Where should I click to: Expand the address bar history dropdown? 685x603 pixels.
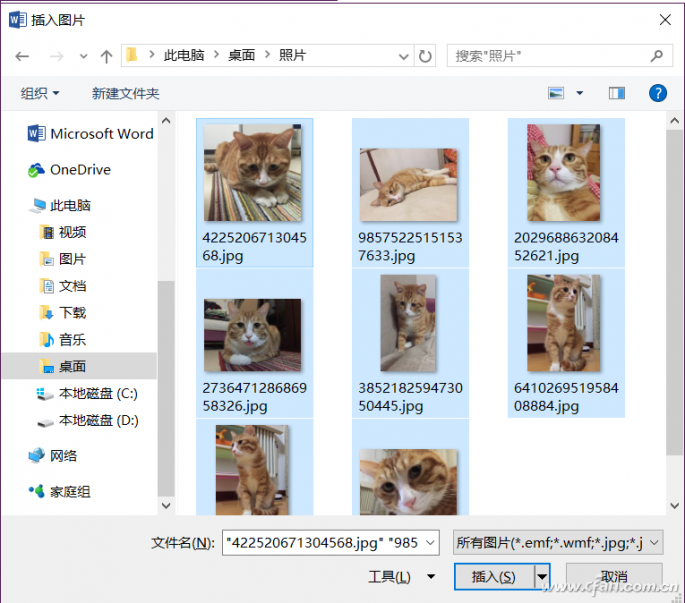pos(402,57)
